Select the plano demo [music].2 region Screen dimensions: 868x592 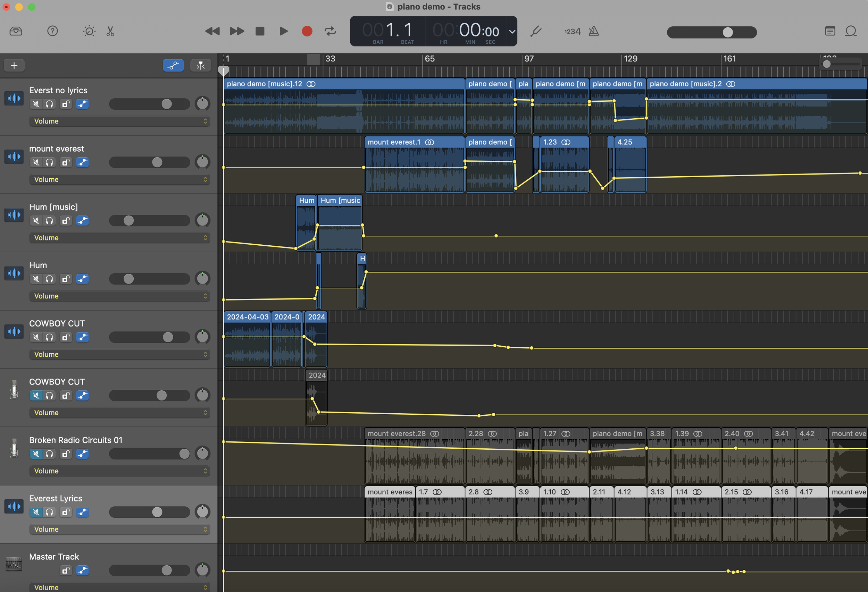click(x=757, y=106)
